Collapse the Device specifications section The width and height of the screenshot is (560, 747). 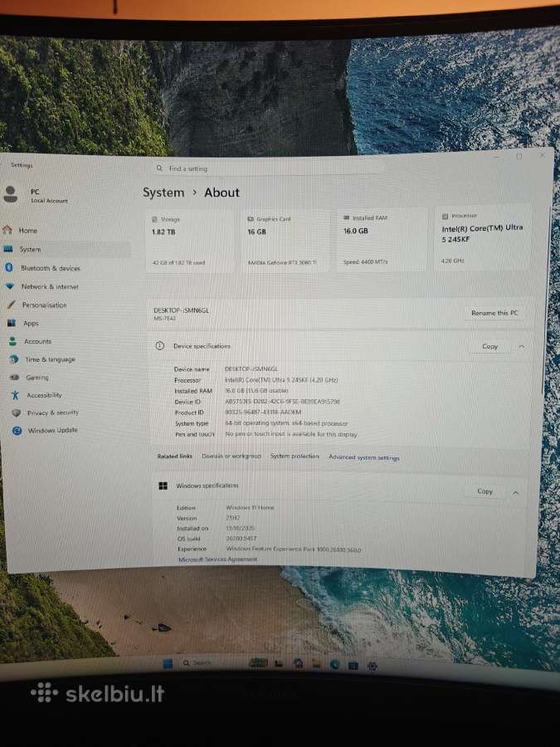(x=522, y=346)
